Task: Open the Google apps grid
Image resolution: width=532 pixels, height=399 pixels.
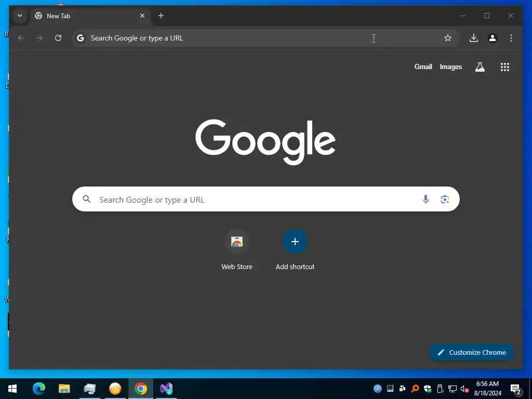Action: point(505,67)
